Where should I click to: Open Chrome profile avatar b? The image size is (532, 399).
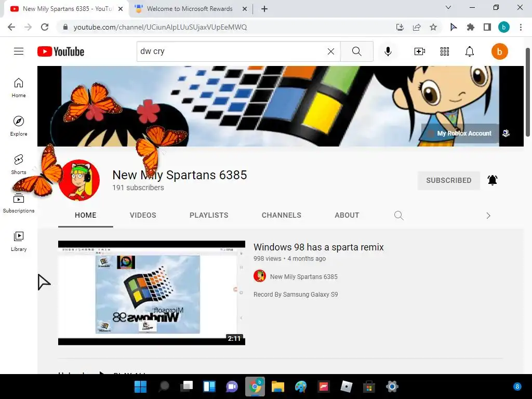(x=504, y=27)
